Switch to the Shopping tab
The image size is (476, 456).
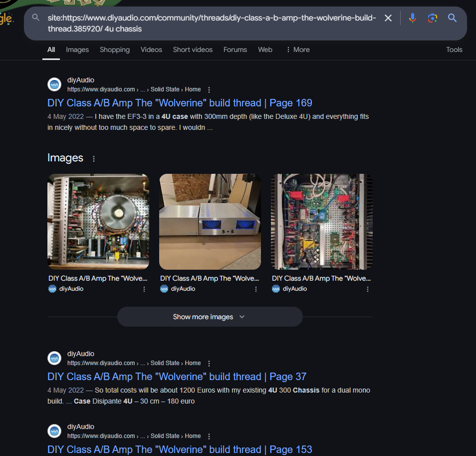point(115,49)
